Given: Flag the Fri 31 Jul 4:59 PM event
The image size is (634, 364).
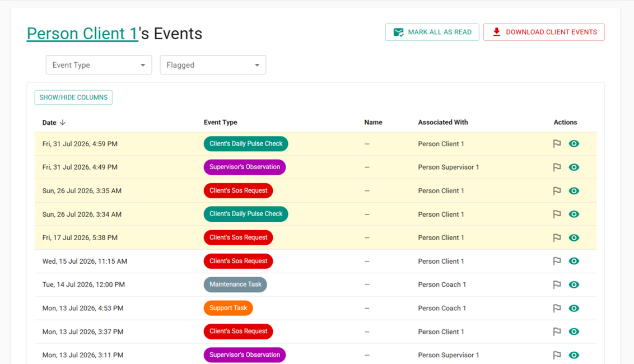Looking at the screenshot, I should [x=557, y=143].
